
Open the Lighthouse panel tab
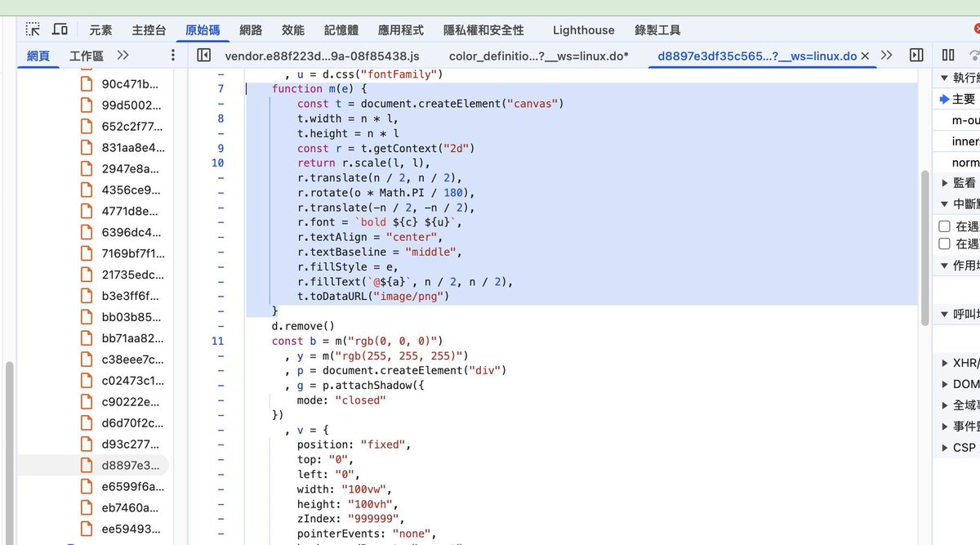583,30
